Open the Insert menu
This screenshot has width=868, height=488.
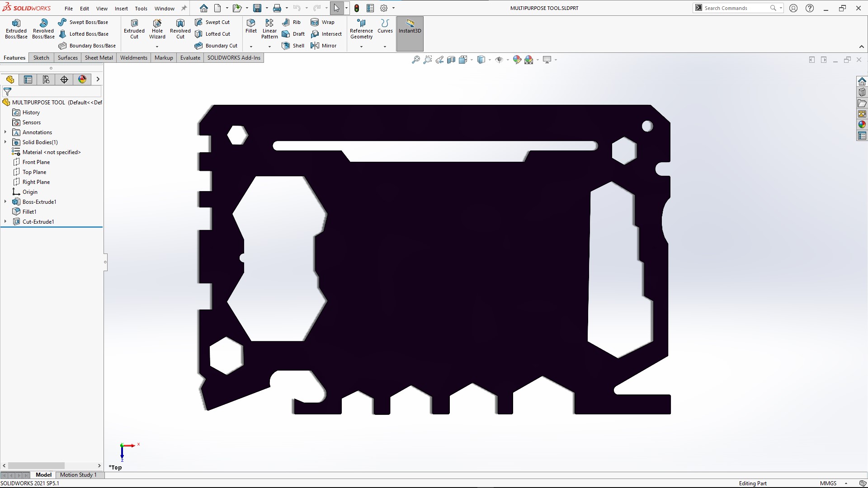pos(121,8)
